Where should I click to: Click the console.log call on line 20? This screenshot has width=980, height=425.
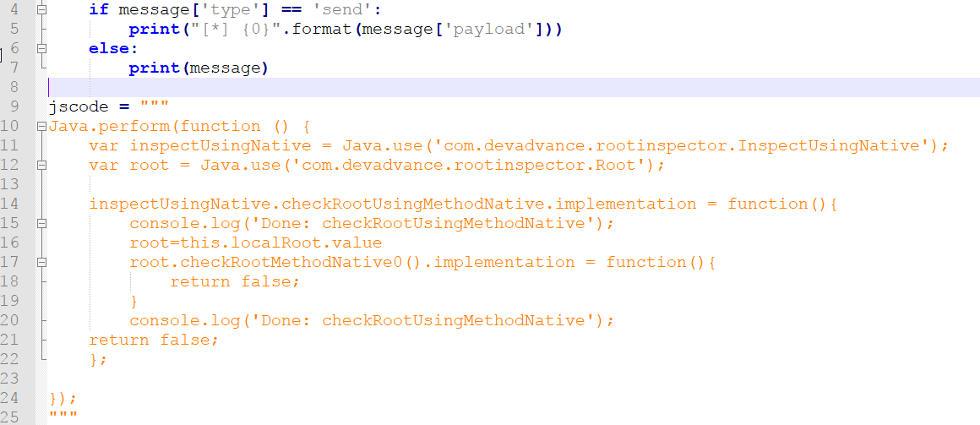click(x=371, y=320)
